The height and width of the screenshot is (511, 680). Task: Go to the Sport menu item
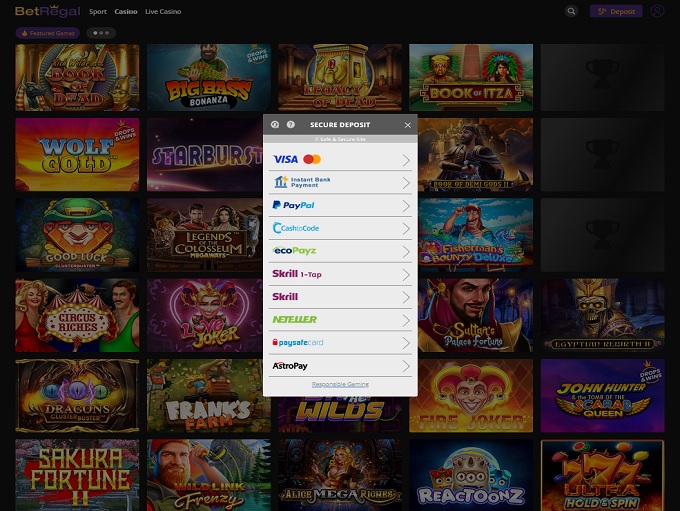coord(98,12)
